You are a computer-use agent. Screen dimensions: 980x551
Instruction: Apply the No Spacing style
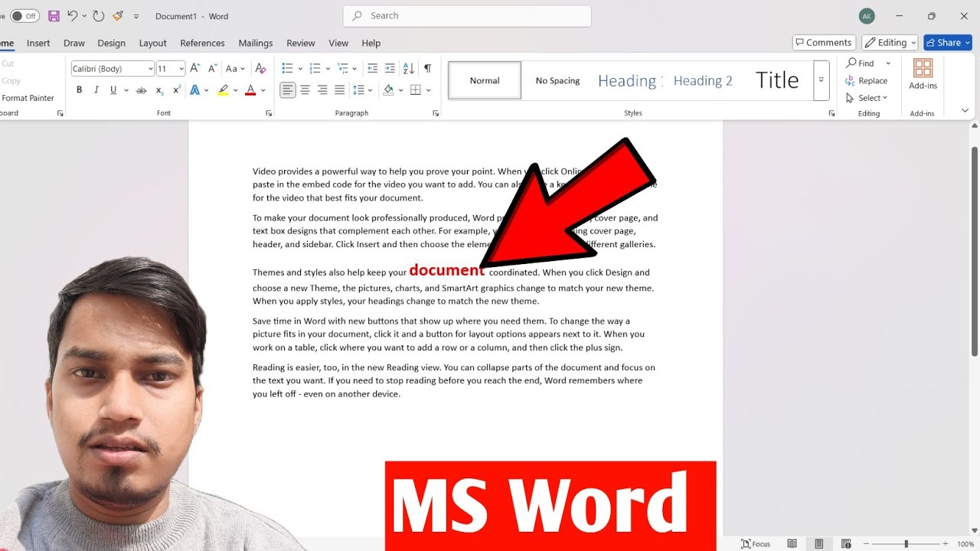(x=557, y=80)
